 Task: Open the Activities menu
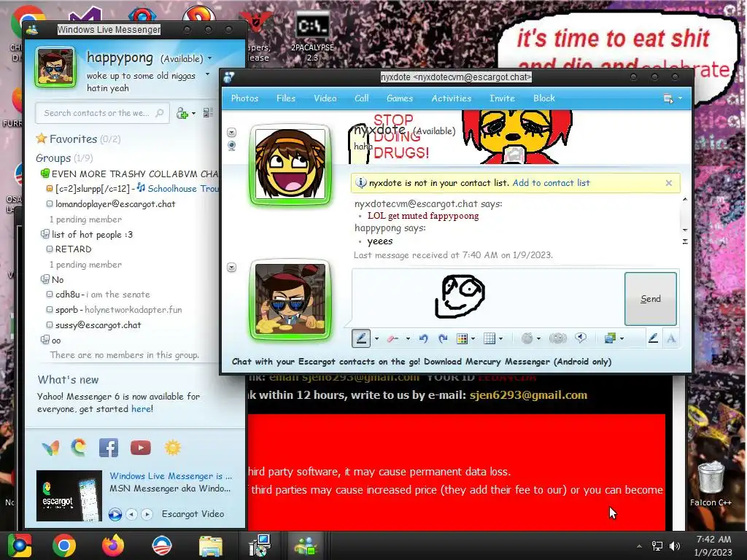(x=451, y=98)
